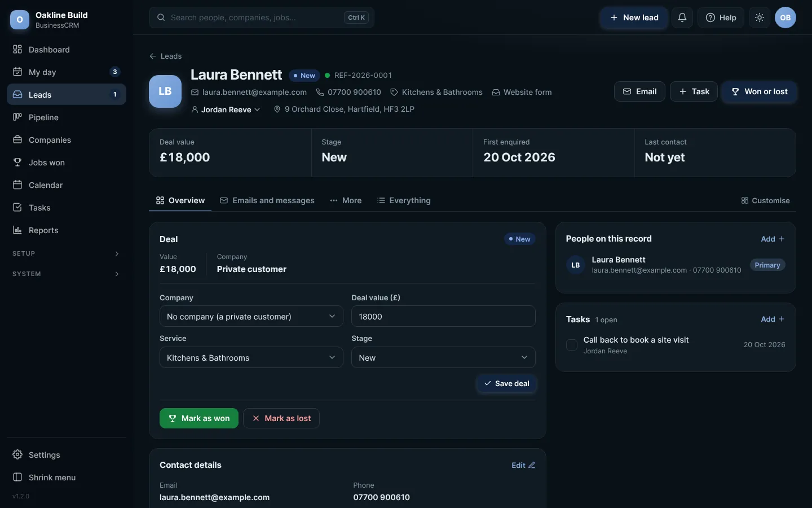Open Tasks in the sidebar
The width and height of the screenshot is (812, 508).
[67, 208]
